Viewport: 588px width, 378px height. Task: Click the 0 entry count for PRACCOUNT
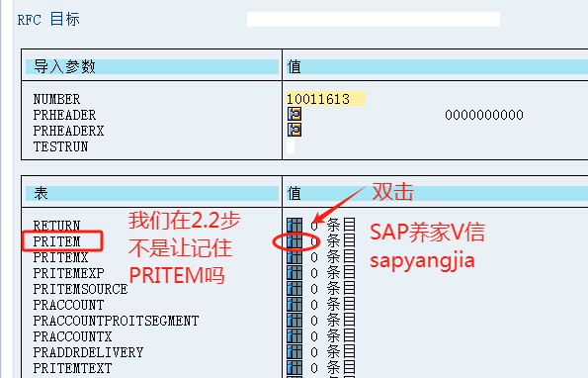(x=314, y=305)
